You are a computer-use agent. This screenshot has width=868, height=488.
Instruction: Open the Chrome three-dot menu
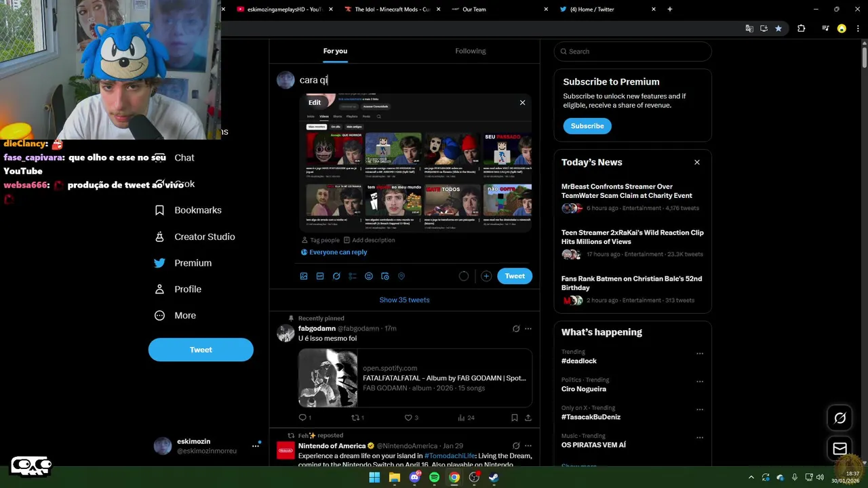[858, 28]
